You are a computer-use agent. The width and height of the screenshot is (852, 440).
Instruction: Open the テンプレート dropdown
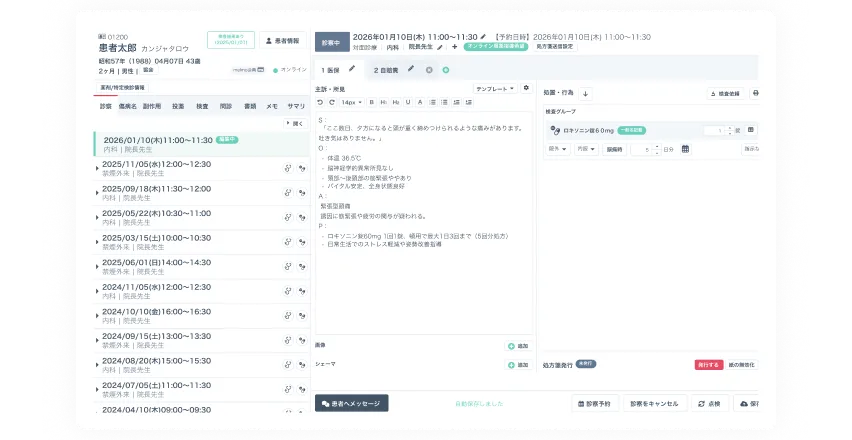point(495,89)
